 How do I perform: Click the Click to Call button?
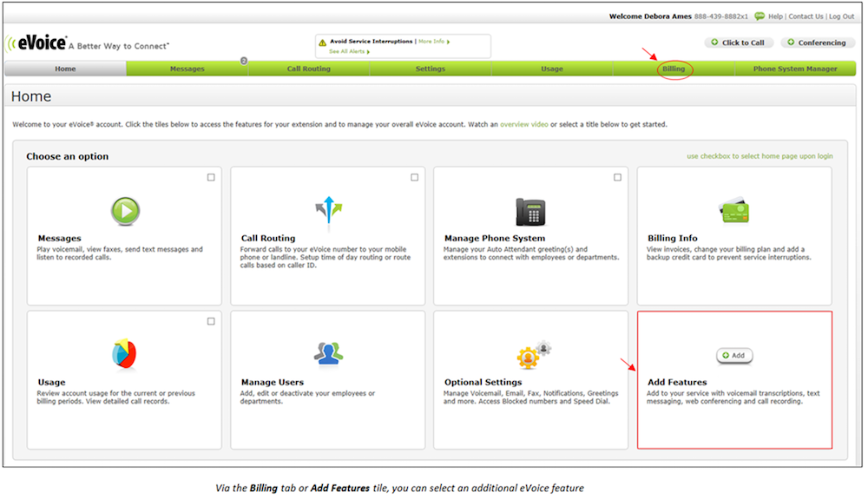point(739,43)
